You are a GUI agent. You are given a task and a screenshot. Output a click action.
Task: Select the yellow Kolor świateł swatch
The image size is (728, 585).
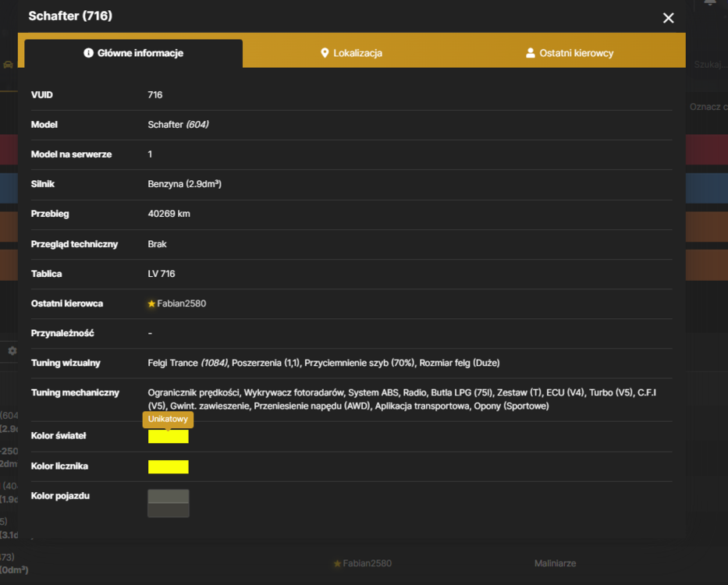[x=168, y=437]
